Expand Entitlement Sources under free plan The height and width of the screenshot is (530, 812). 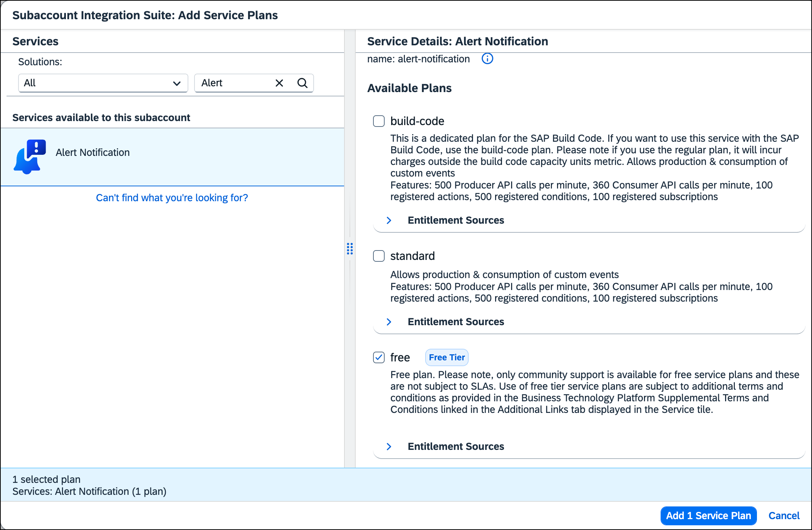coord(389,447)
